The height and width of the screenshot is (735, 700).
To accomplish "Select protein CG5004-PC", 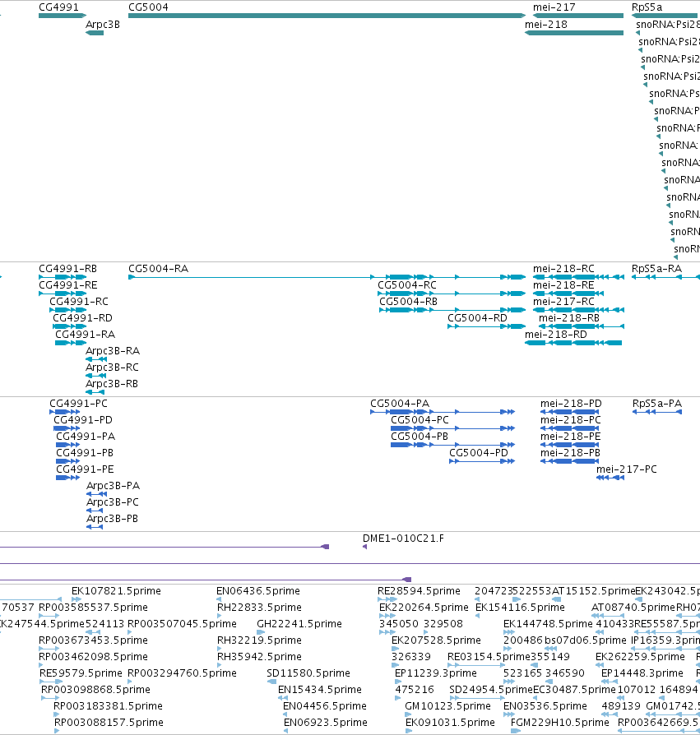I will coord(420,420).
